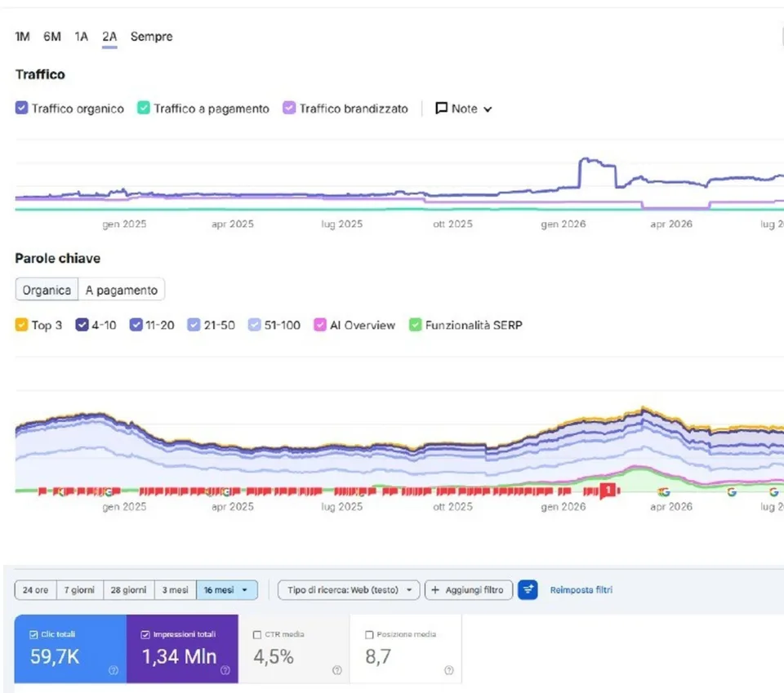Select the 3 mesi date filter
Viewport: 784px width, 693px height.
[x=175, y=590]
